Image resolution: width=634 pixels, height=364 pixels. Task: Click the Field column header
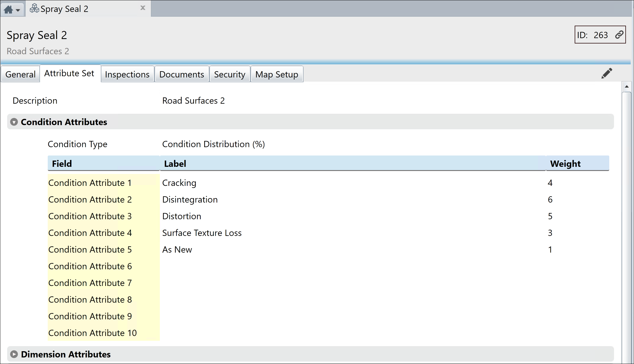point(103,164)
